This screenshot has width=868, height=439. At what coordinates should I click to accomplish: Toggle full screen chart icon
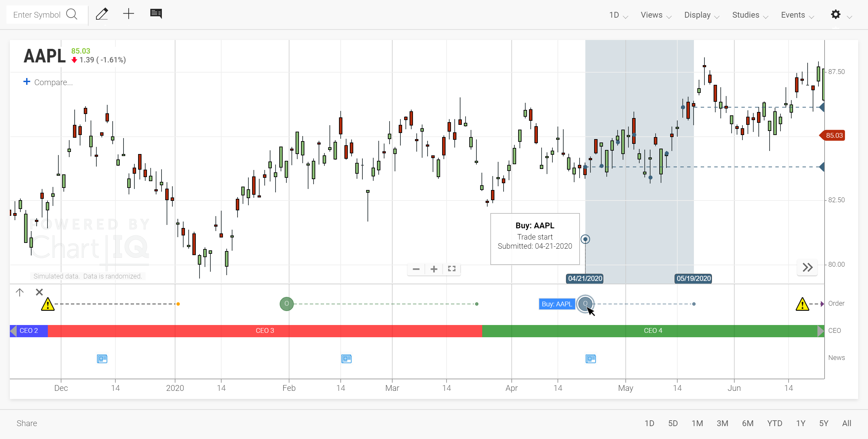[x=452, y=269]
